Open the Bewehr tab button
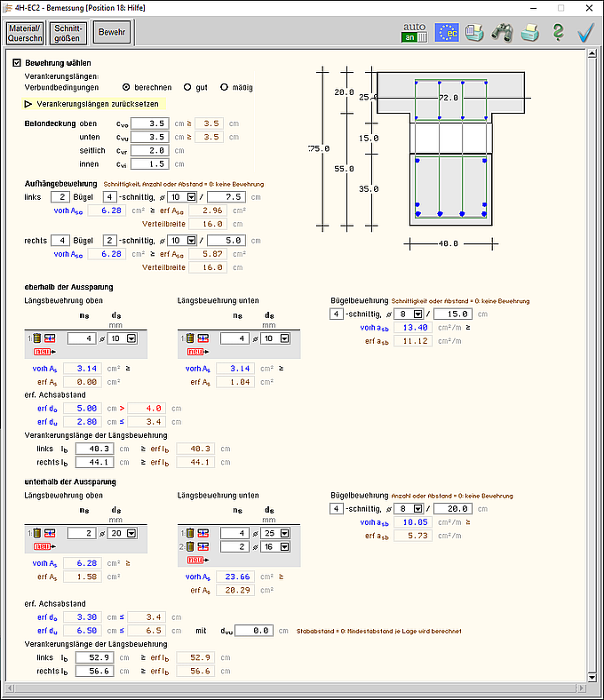 [x=112, y=34]
